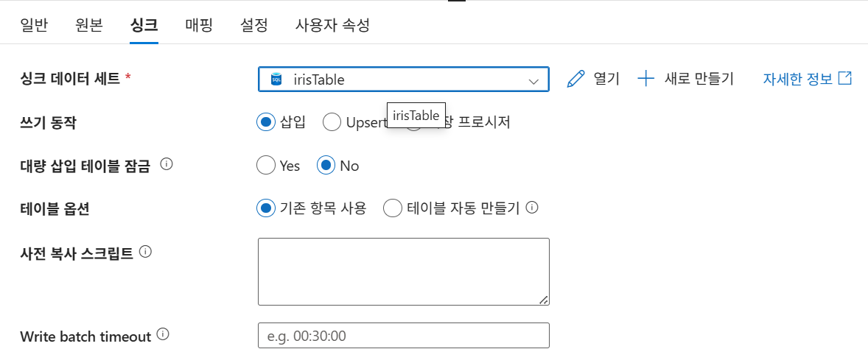Image resolution: width=868 pixels, height=363 pixels.
Task: Click info icon next to Write batch timeout
Action: pyautogui.click(x=163, y=334)
